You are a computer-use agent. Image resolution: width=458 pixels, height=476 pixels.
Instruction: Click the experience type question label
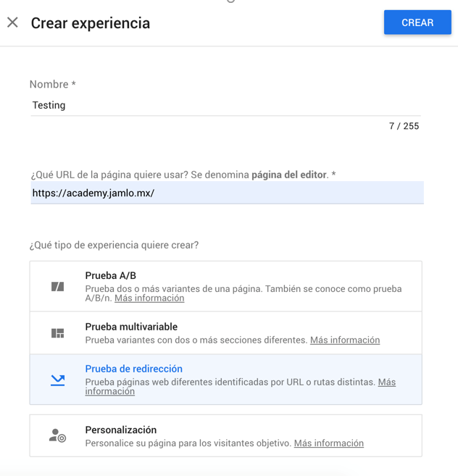114,246
